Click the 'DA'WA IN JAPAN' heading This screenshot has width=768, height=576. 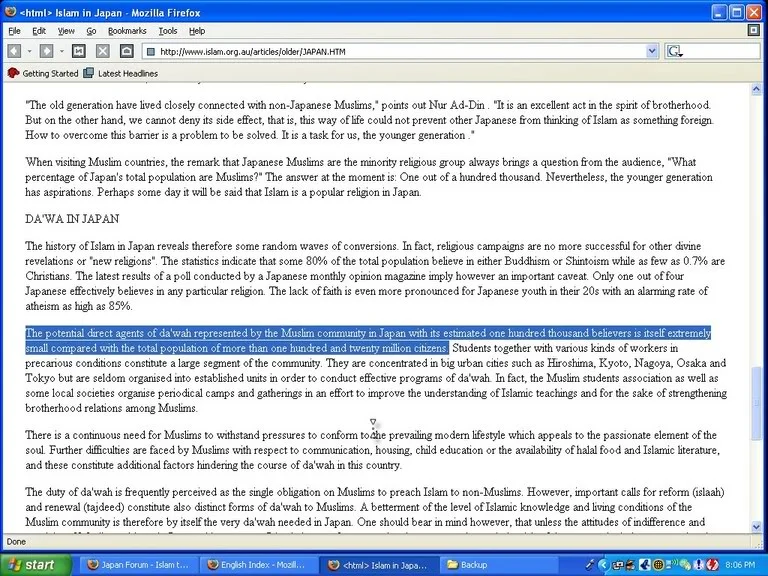pos(72,219)
